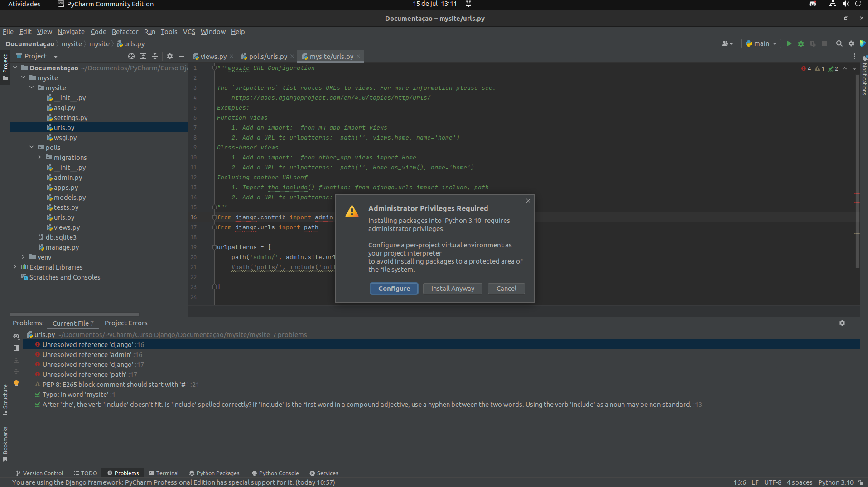Open the Code With Me user icon
This screenshot has width=868, height=487.
(727, 43)
